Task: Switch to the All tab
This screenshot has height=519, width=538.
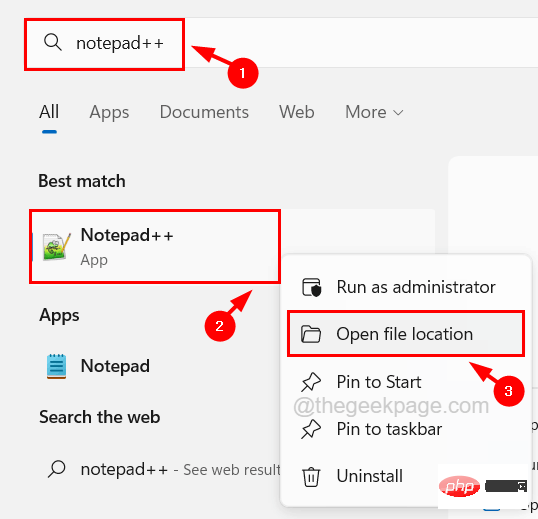Action: click(49, 112)
